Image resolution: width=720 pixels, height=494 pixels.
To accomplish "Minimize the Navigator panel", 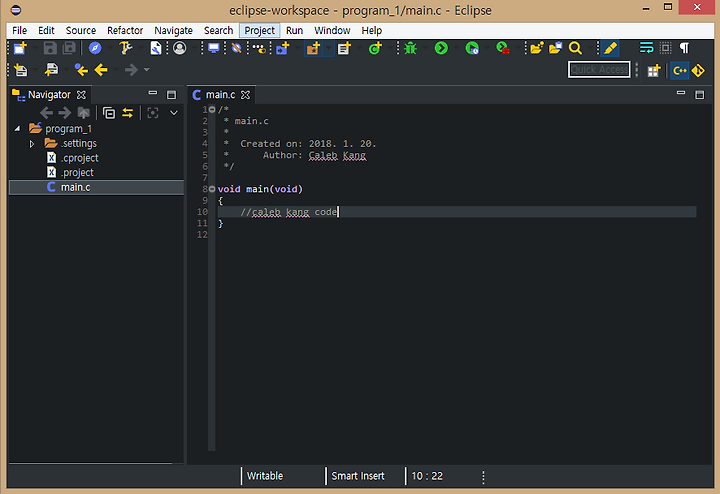I will pyautogui.click(x=153, y=93).
